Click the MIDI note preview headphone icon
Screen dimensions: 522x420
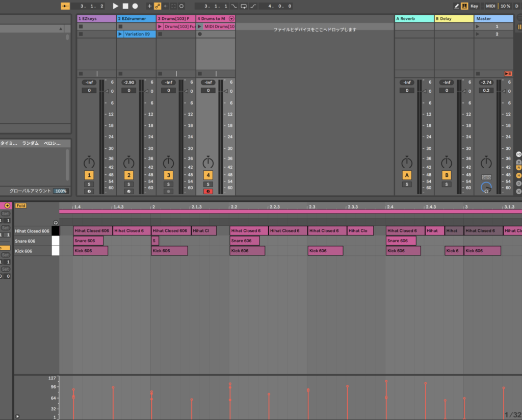(56, 223)
